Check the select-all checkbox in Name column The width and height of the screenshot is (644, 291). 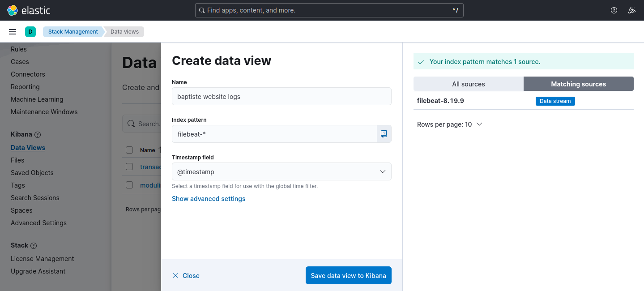tap(129, 150)
